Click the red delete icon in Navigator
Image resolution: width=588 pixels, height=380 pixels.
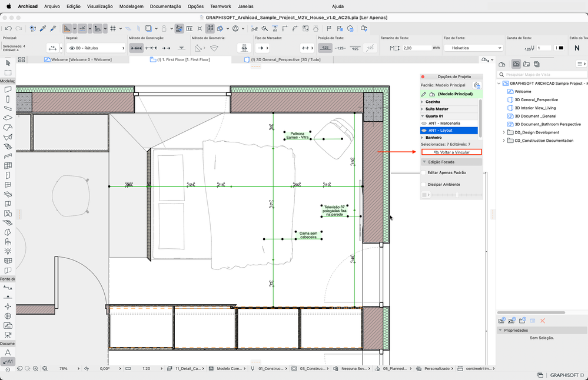click(543, 321)
